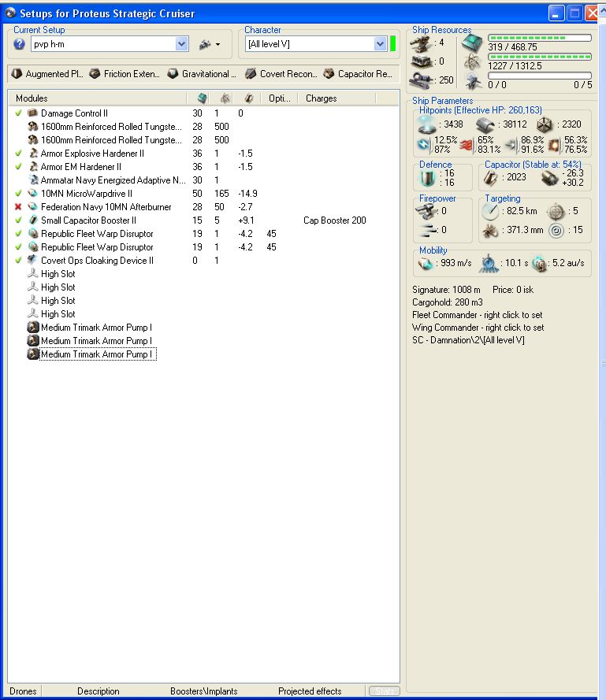Click the Opti... column header
Image resolution: width=606 pixels, height=700 pixels.
click(279, 98)
